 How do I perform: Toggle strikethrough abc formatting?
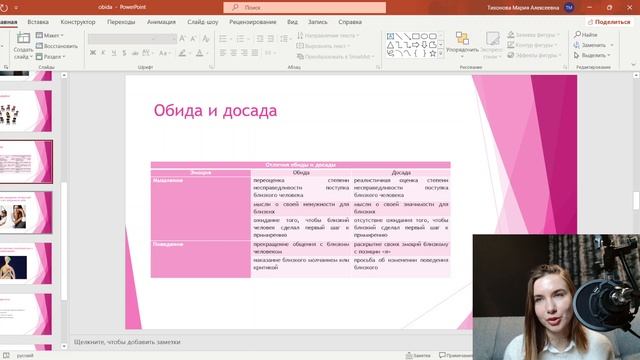135,53
